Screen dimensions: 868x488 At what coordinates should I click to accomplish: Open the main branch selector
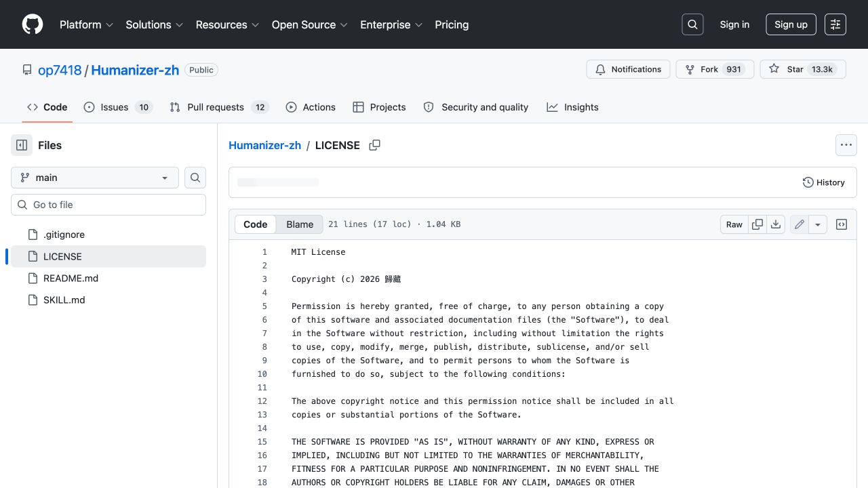coord(95,178)
